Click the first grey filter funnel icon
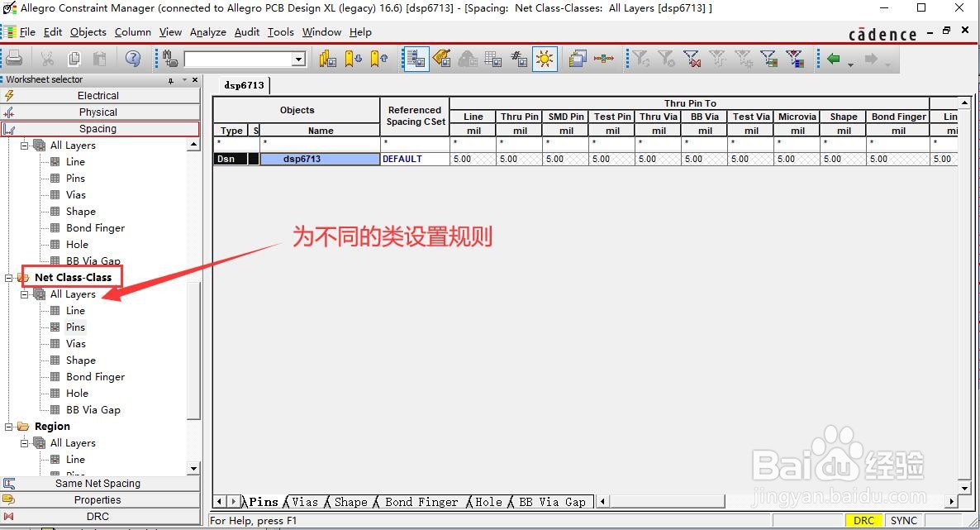Viewport: 980px width, 530px height. coord(640,59)
